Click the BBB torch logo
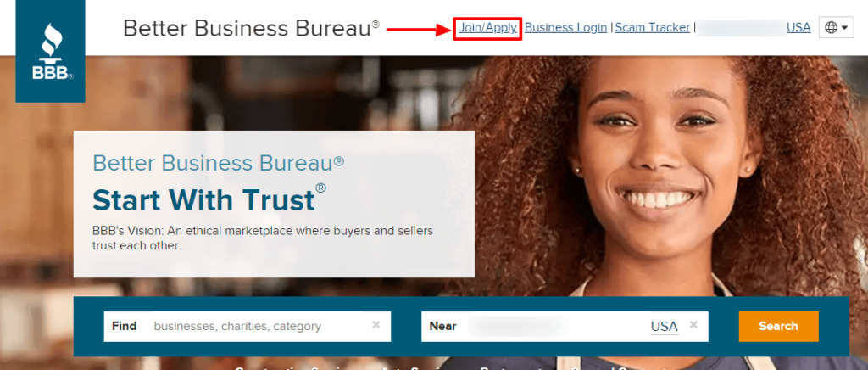This screenshot has height=370, width=868. 50,51
